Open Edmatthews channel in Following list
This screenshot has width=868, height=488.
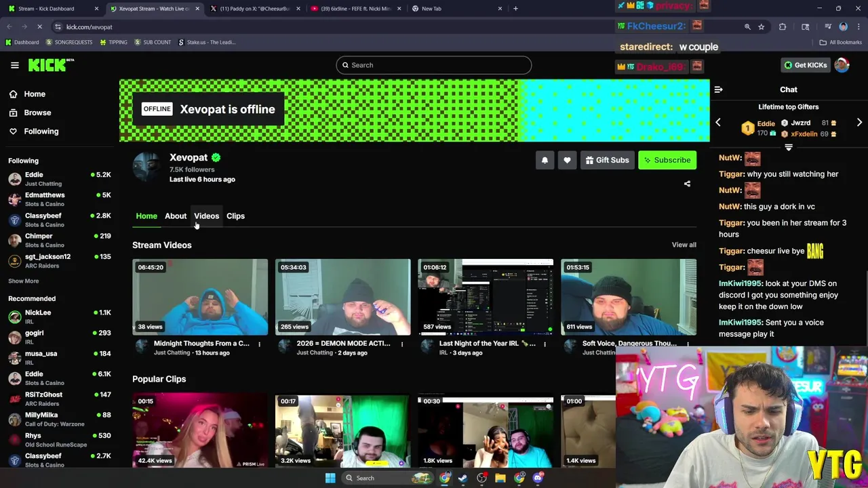point(59,199)
